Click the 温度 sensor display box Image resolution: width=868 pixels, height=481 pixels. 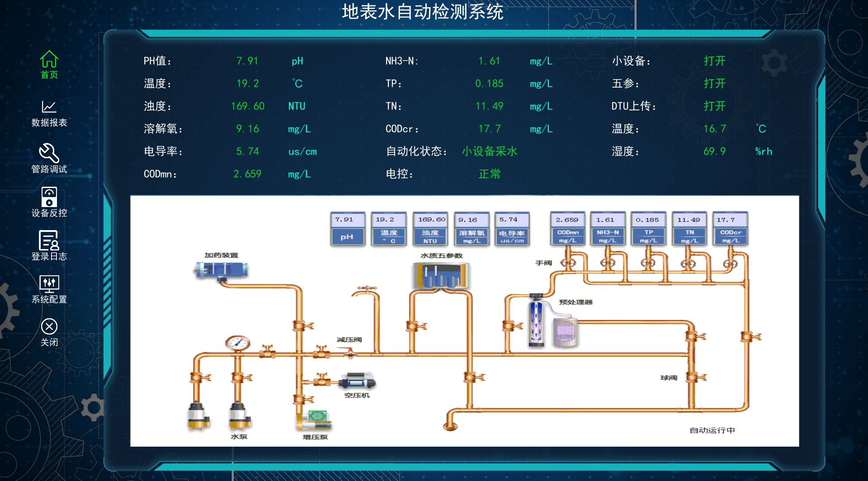[x=388, y=229]
